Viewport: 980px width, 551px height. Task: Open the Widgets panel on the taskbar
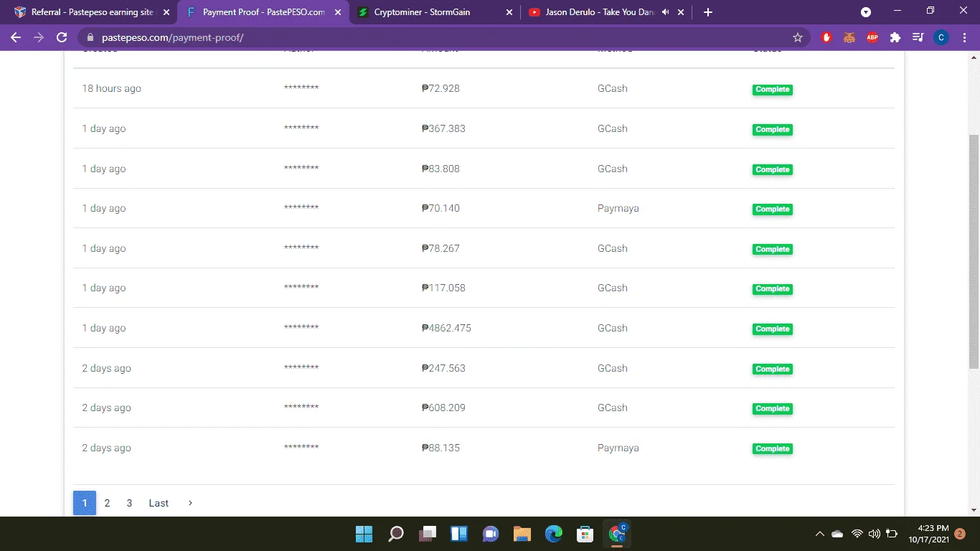[x=459, y=534]
